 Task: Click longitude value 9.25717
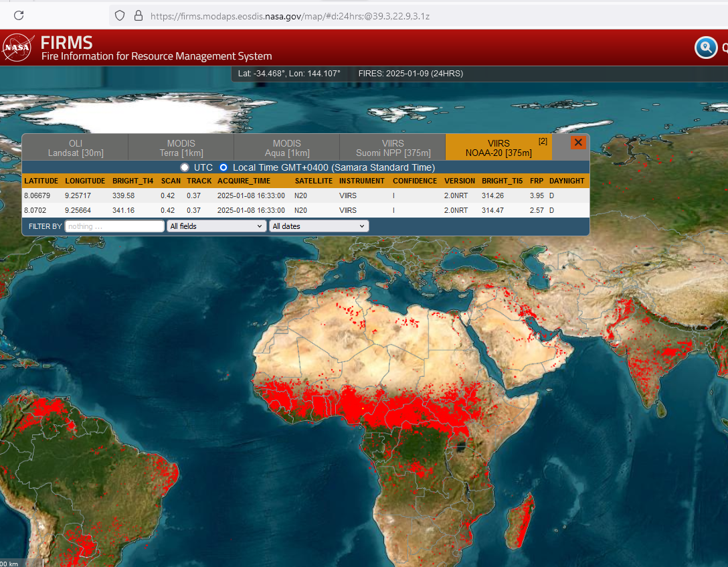[x=78, y=195]
